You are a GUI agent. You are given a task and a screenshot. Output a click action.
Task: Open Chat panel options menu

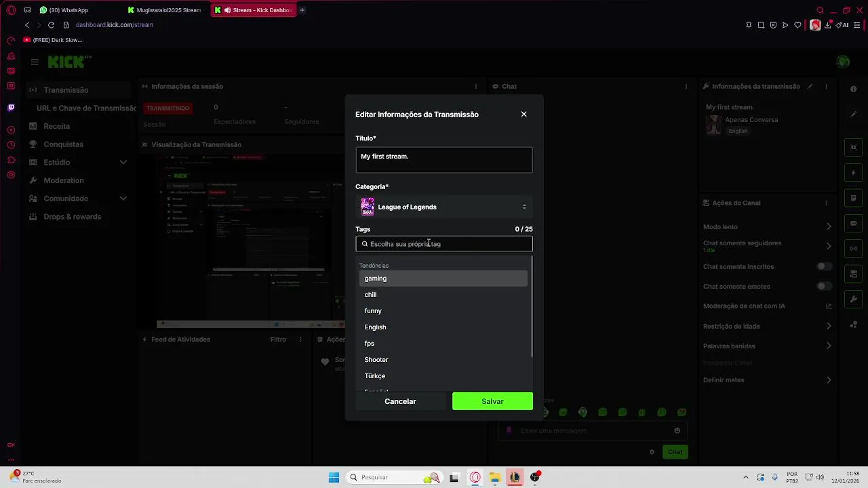click(686, 87)
